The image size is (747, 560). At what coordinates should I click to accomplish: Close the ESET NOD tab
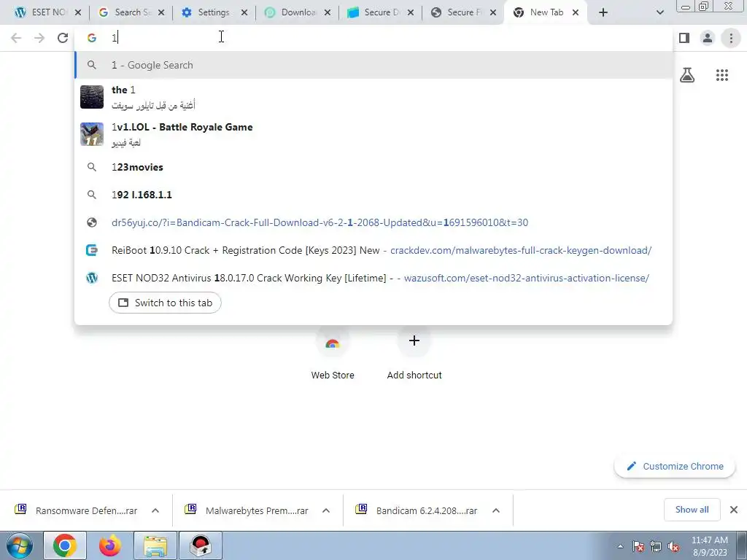click(x=78, y=12)
